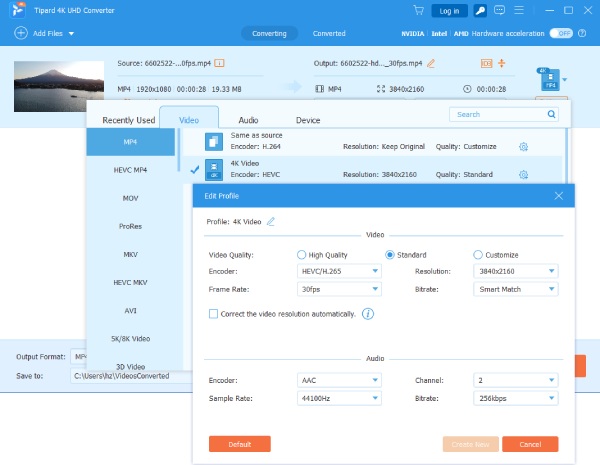This screenshot has height=465, width=600.
Task: Open the Sample Rate 44100Hz dropdown
Action: pyautogui.click(x=339, y=399)
